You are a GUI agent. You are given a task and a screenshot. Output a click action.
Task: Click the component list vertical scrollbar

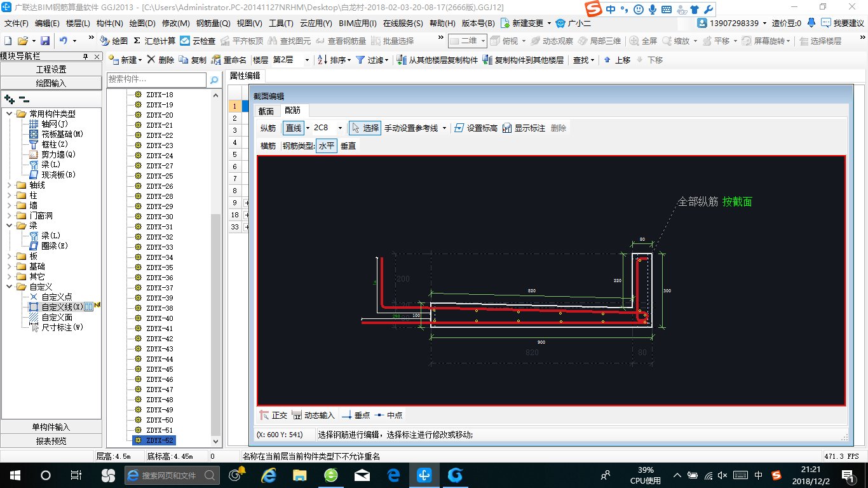coord(216,318)
